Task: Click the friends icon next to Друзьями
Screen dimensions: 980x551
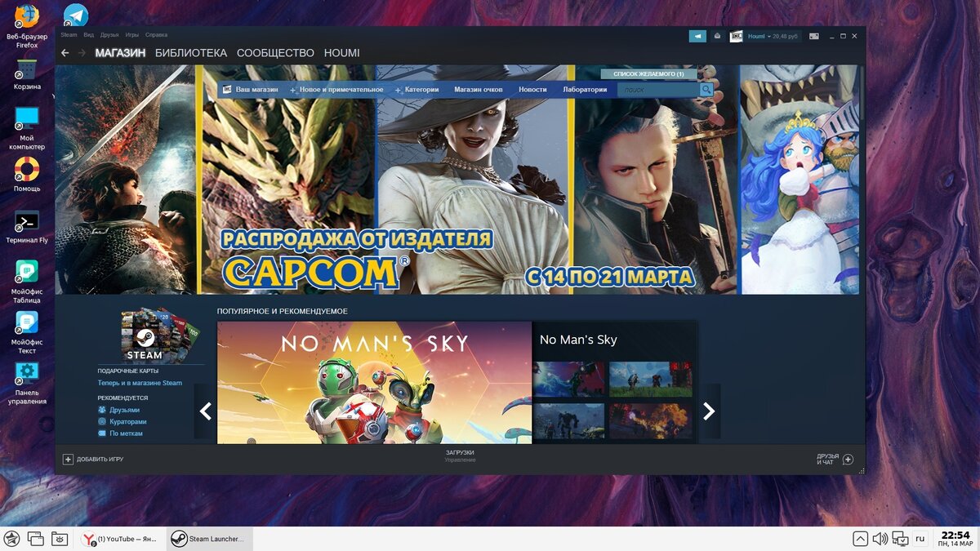Action: tap(102, 410)
